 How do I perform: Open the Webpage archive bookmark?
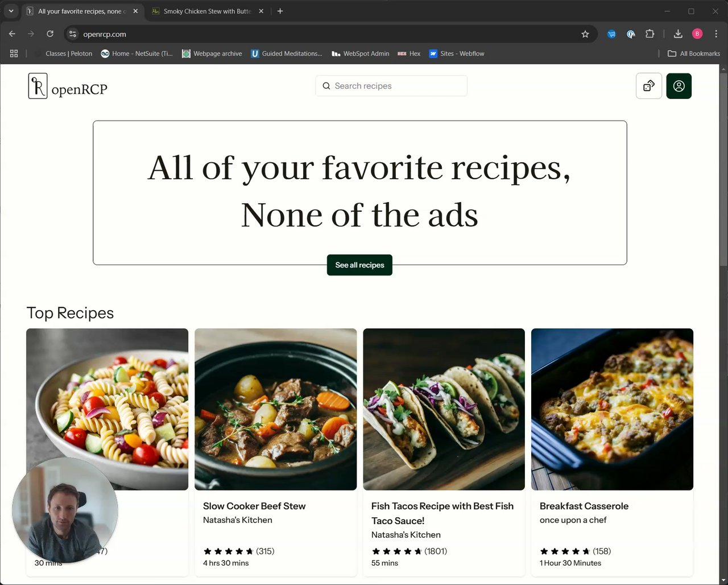pyautogui.click(x=212, y=53)
